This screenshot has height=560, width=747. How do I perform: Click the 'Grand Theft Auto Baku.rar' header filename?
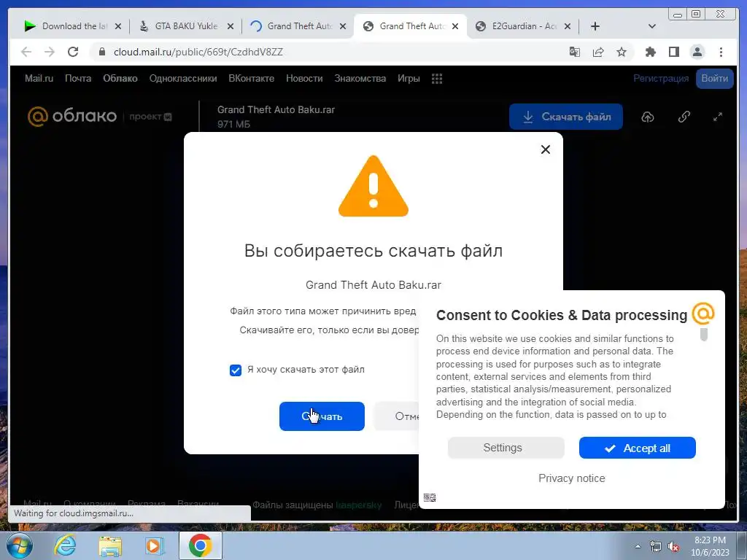[276, 109]
